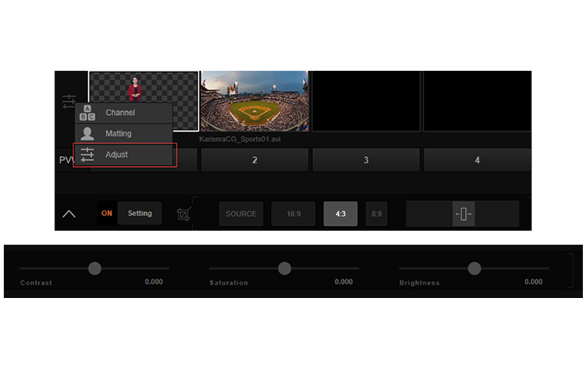Select the 16:9 aspect ratio
The height and width of the screenshot is (368, 588).
(293, 214)
